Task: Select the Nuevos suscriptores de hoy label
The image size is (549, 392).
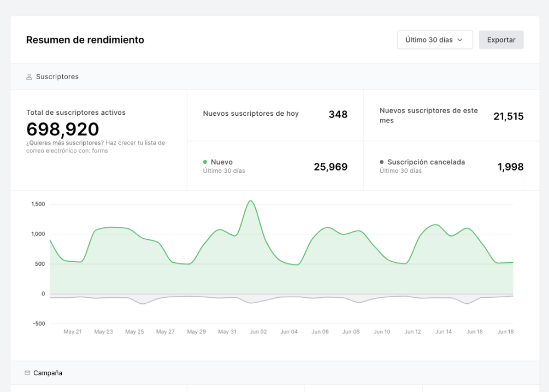Action: coord(251,113)
